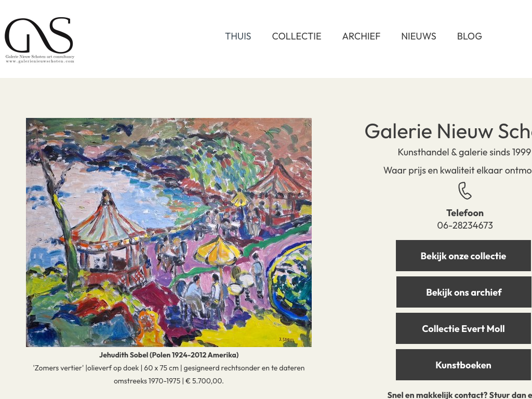Click the telephone handset icon

(464, 191)
